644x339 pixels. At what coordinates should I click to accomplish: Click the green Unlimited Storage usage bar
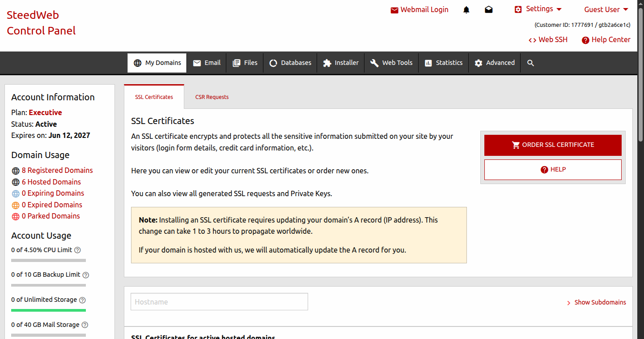pos(48,310)
